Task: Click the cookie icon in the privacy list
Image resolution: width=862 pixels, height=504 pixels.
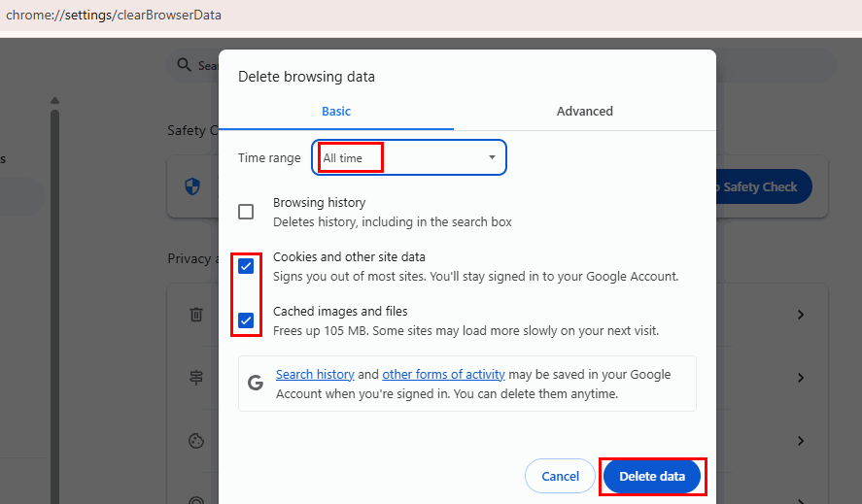Action: coord(196,441)
